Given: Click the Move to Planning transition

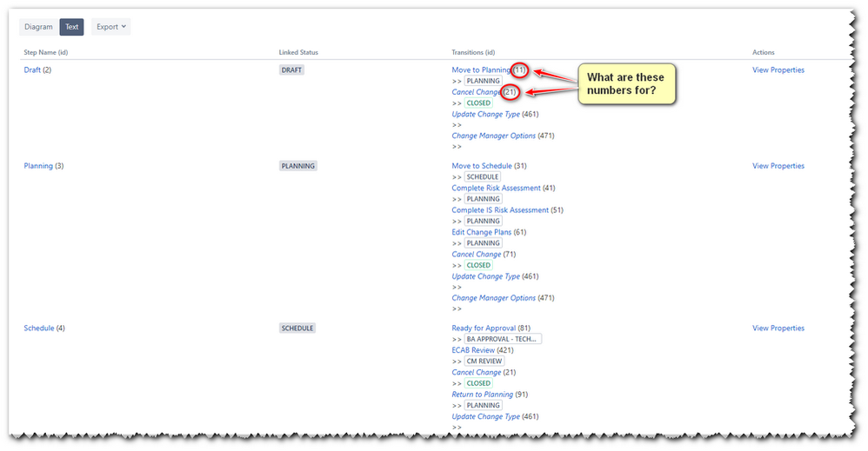Looking at the screenshot, I should pos(481,70).
